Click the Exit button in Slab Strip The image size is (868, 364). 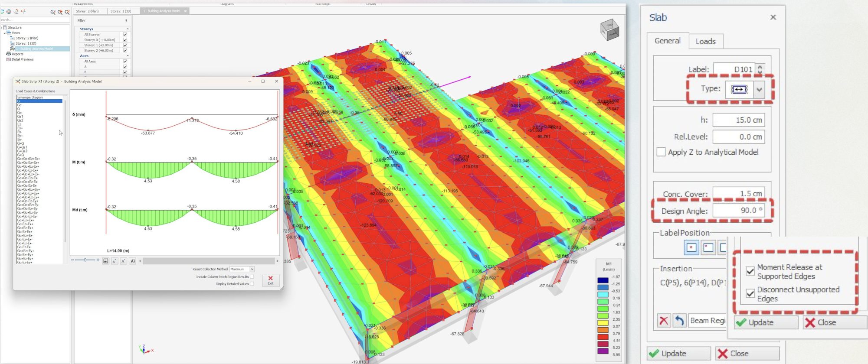271,280
